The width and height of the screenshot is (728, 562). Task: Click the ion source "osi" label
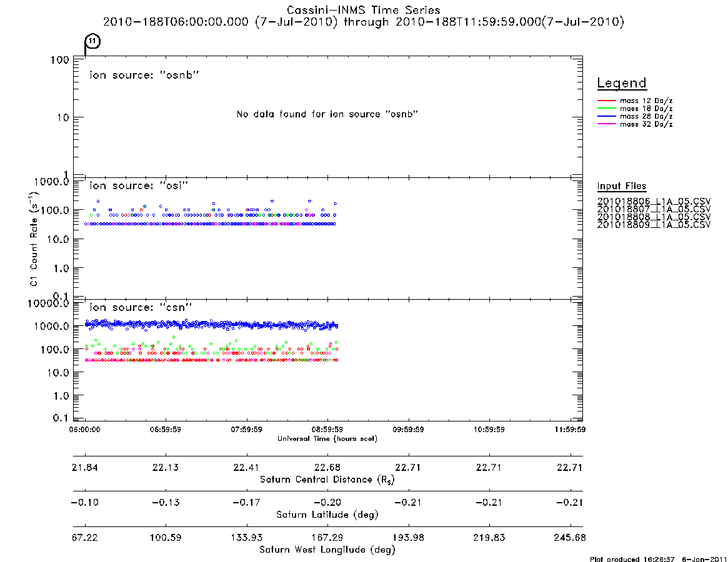pos(139,185)
